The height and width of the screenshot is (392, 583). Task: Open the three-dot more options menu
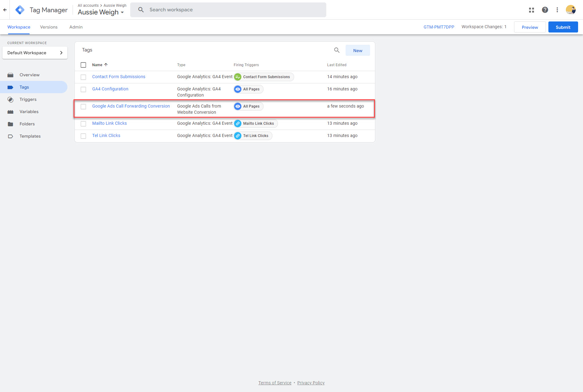(x=557, y=10)
